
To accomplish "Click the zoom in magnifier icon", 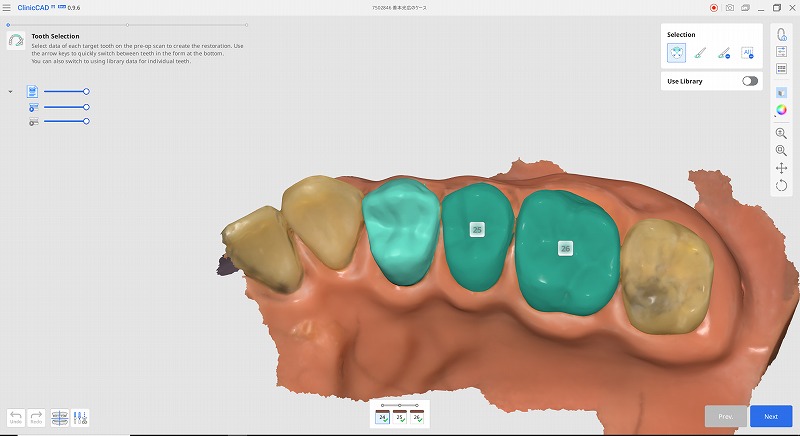I will tap(781, 133).
